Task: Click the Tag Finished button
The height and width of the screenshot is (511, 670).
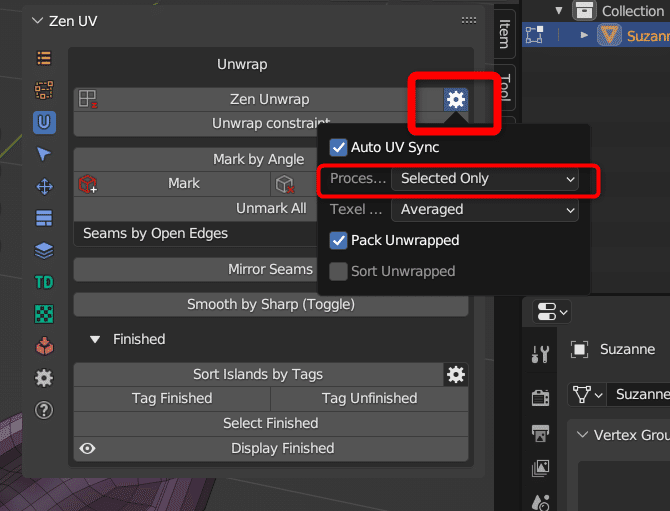Action: coord(172,399)
